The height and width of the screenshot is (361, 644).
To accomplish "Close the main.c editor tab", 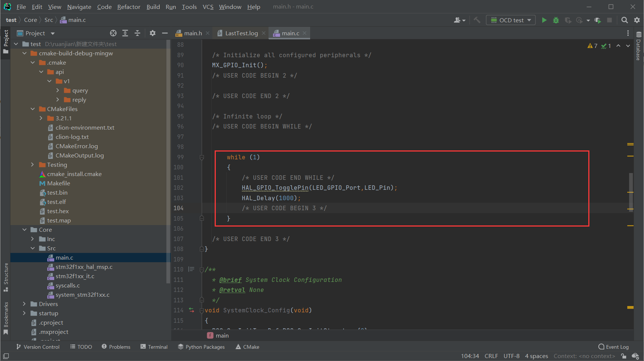I will point(305,33).
